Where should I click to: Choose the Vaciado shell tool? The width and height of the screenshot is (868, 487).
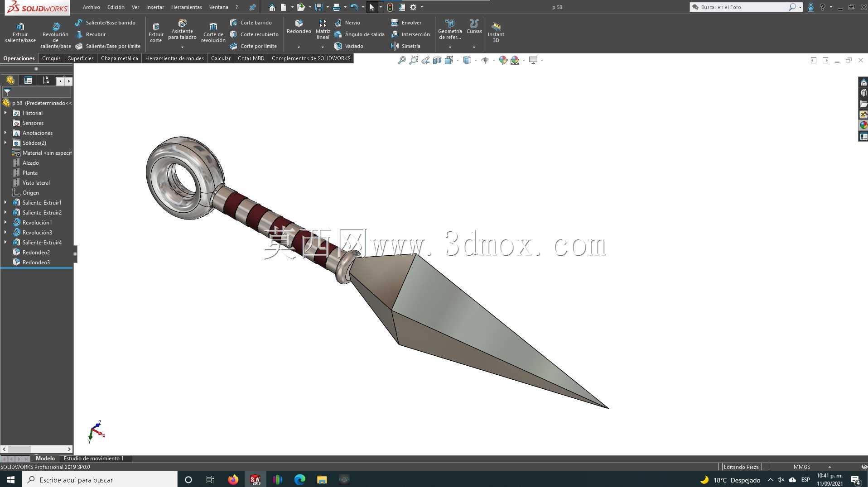348,46
